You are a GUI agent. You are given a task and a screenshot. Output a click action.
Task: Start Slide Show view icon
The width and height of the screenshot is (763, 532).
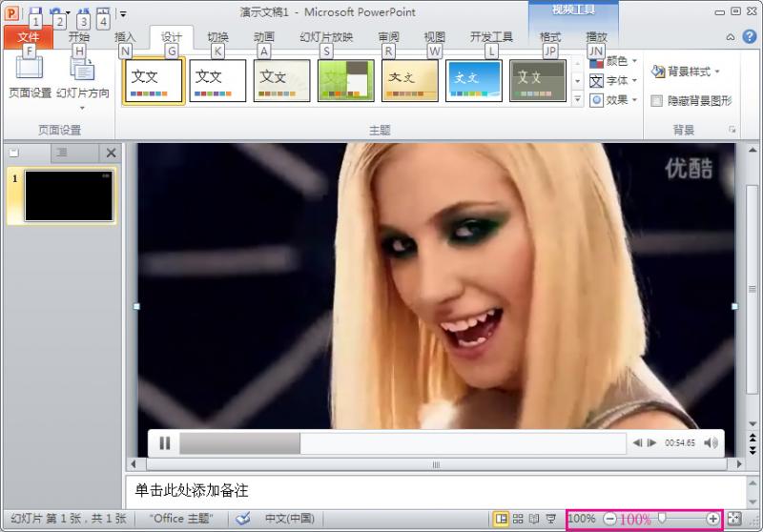pos(551,519)
